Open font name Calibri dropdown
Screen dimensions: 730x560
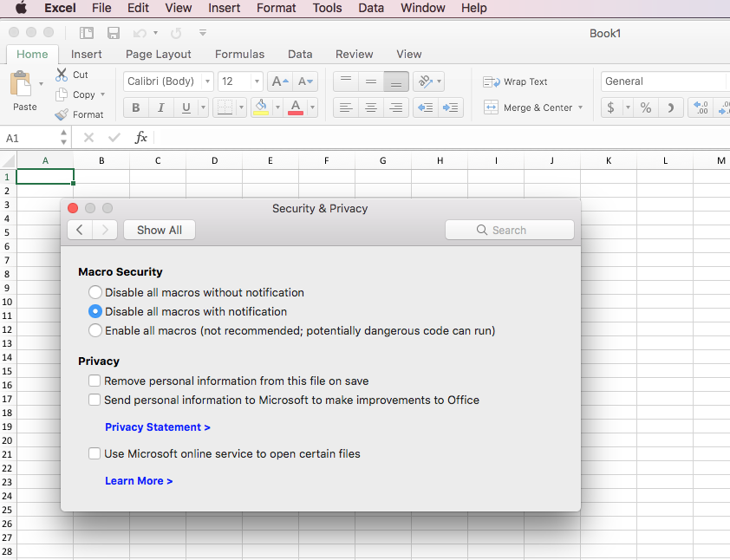pos(207,81)
